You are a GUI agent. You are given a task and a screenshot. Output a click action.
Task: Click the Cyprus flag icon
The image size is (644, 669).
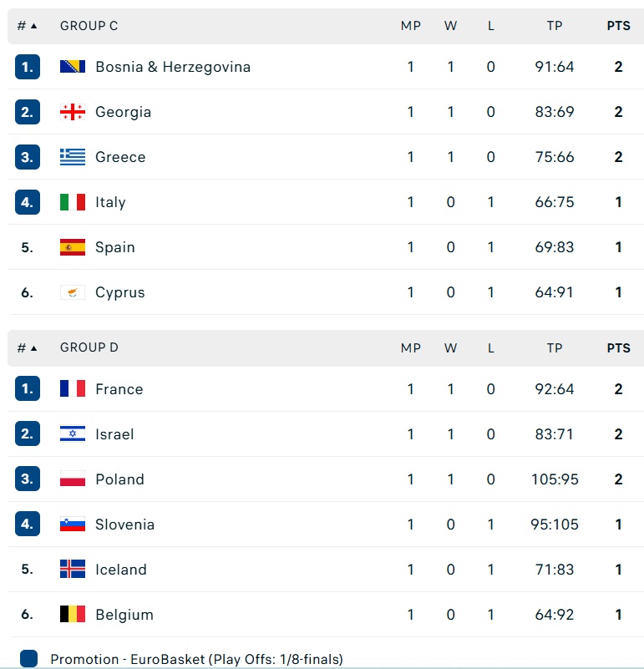[73, 292]
